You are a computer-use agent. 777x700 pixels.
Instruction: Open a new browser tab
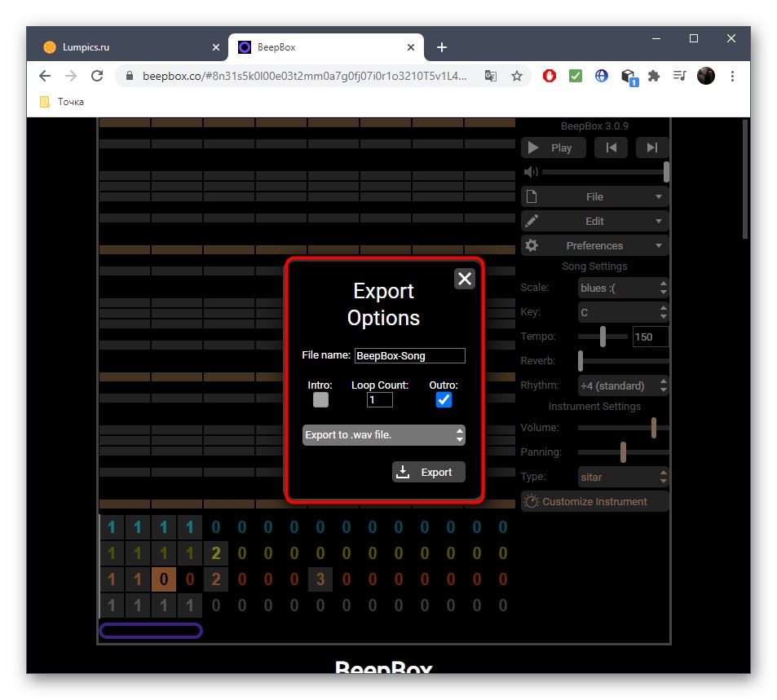[442, 47]
